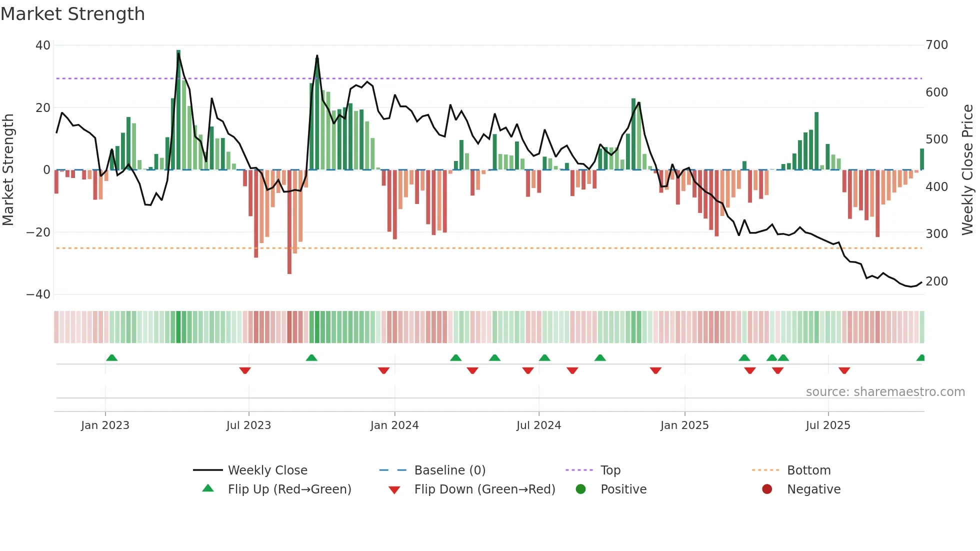The image size is (980, 551).
Task: Toggle the Weekly Close legend entry
Action: point(267,470)
